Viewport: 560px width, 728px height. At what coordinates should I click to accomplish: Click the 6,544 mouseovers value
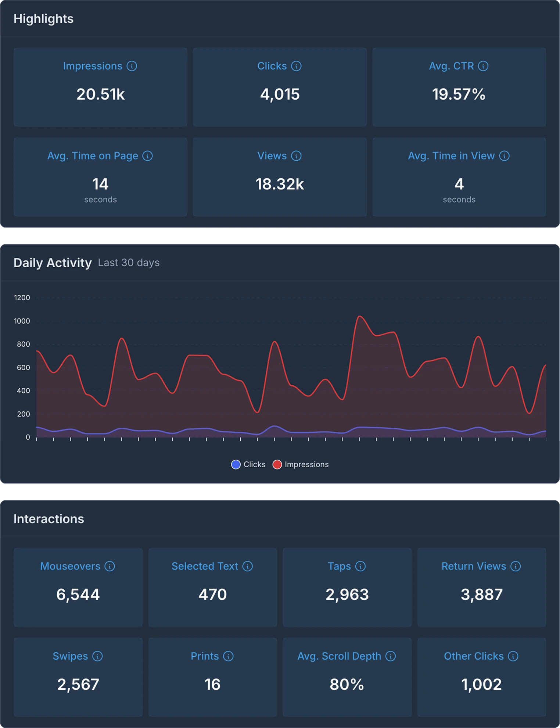(x=78, y=595)
